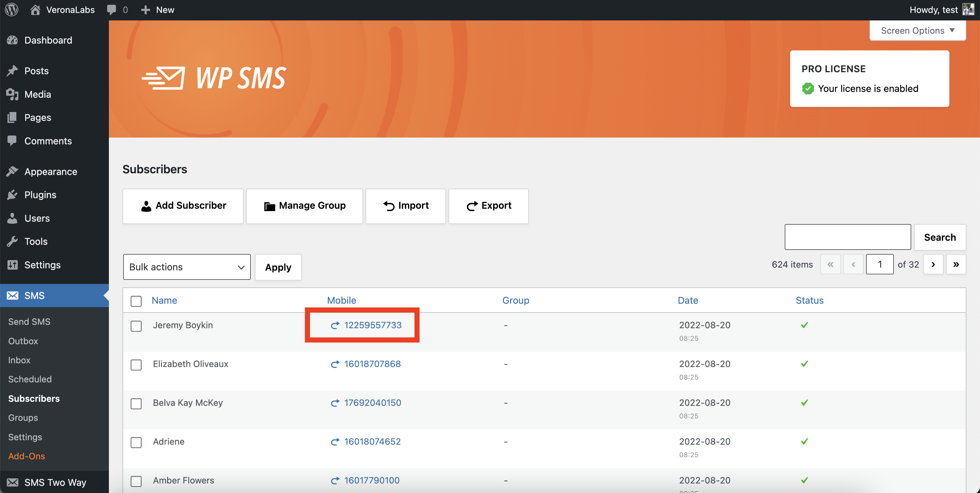980x493 pixels.
Task: Click send arrow icon beside 16018074652
Action: point(335,442)
